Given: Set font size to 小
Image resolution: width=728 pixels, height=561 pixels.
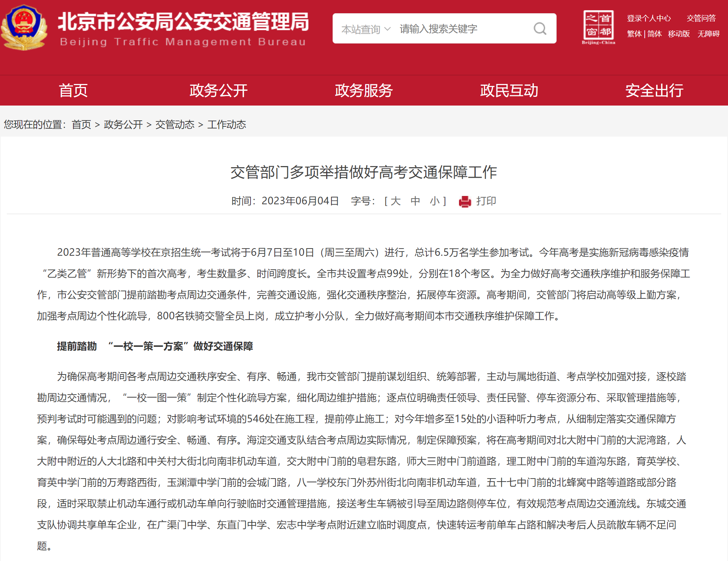Looking at the screenshot, I should (434, 201).
